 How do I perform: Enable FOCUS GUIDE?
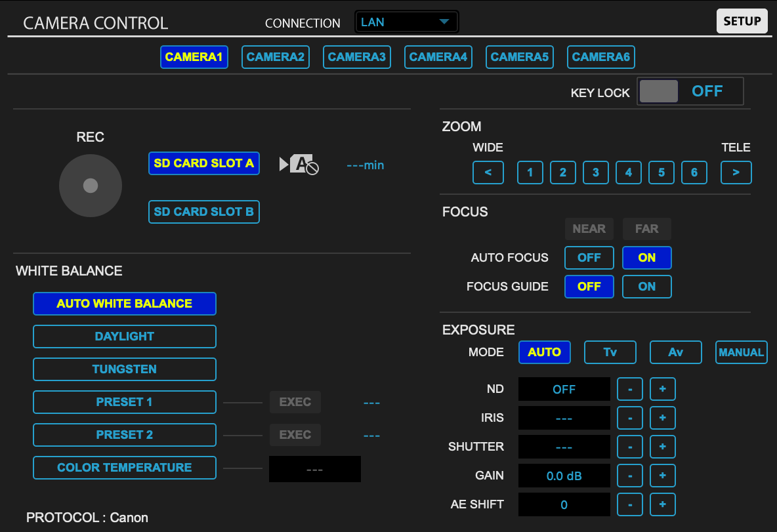tap(646, 286)
